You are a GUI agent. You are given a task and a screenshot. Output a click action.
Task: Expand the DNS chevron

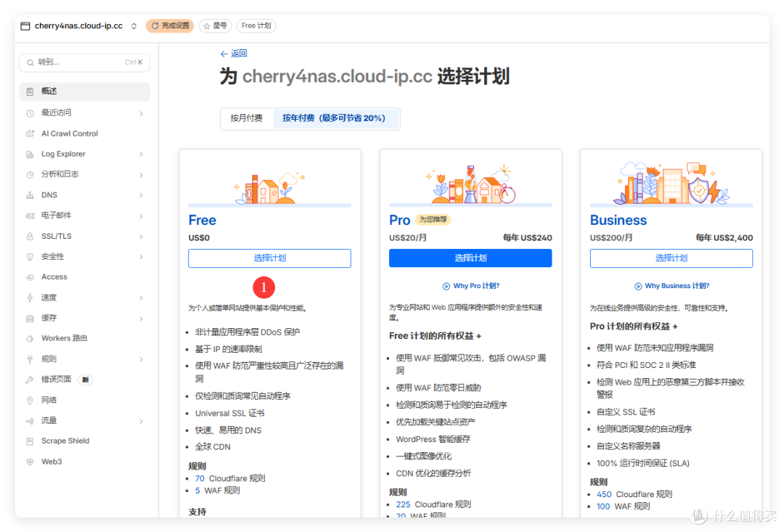point(141,195)
